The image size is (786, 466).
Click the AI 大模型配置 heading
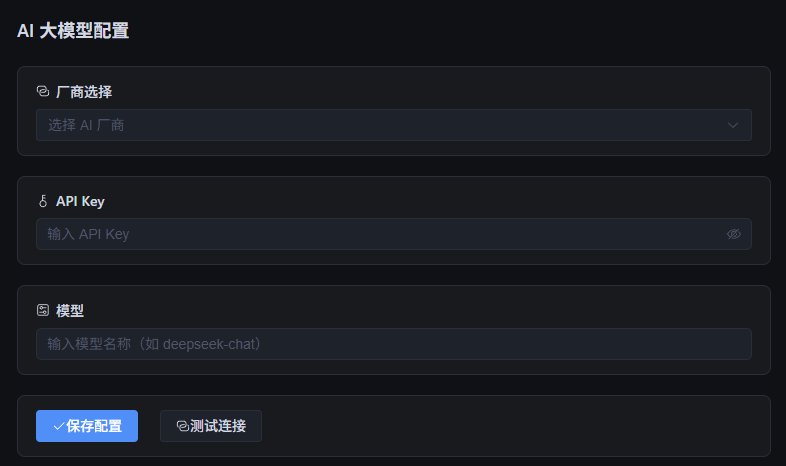pyautogui.click(x=73, y=31)
